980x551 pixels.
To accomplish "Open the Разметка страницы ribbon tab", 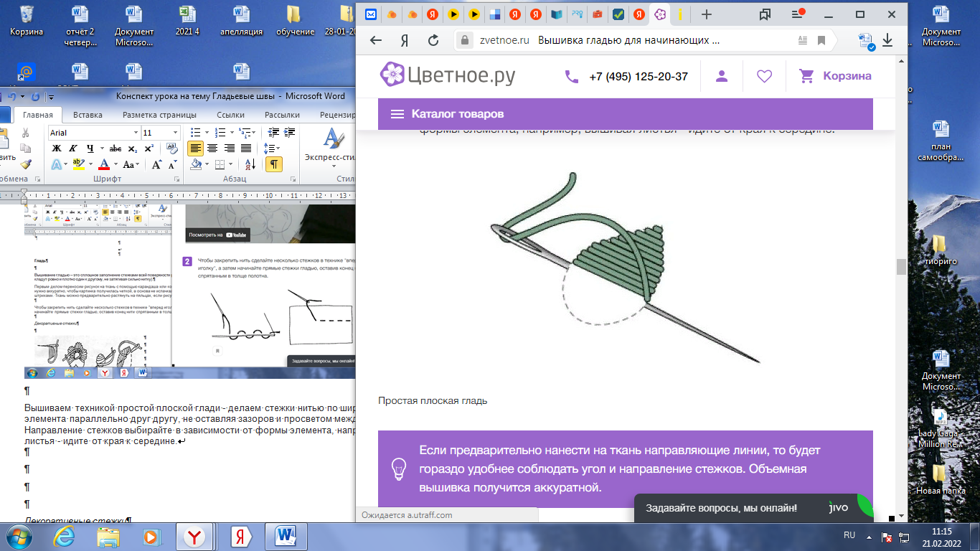I will point(159,115).
